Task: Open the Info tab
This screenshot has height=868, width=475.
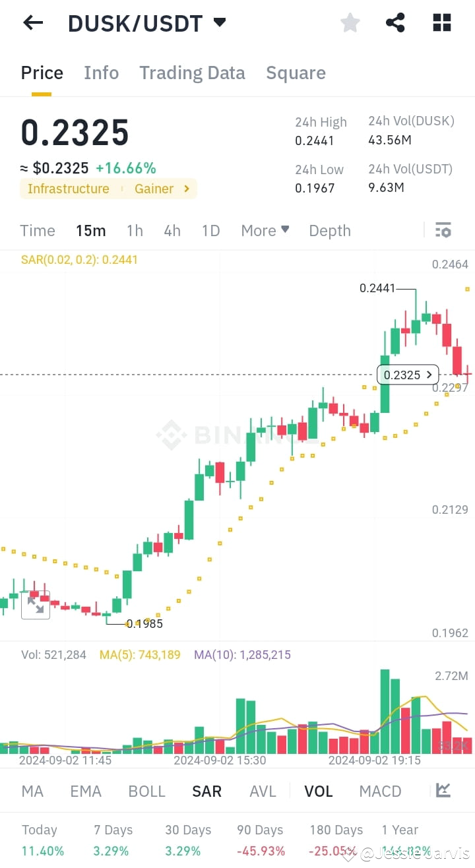Action: [101, 73]
